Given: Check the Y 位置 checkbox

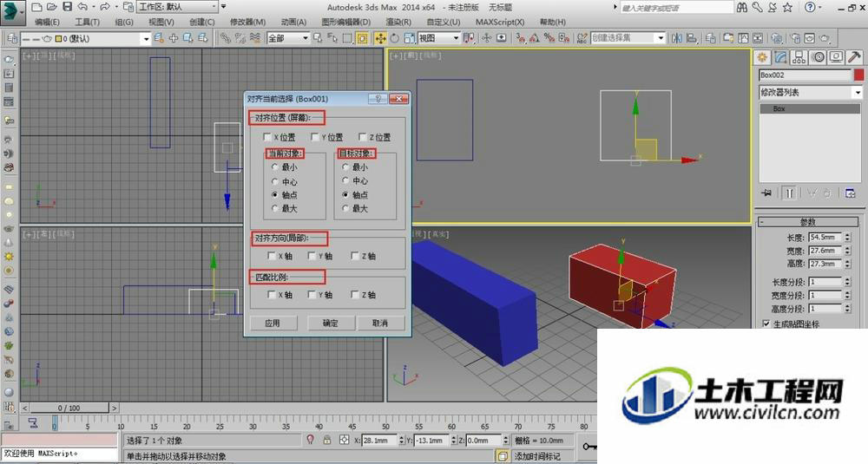Looking at the screenshot, I should 315,137.
